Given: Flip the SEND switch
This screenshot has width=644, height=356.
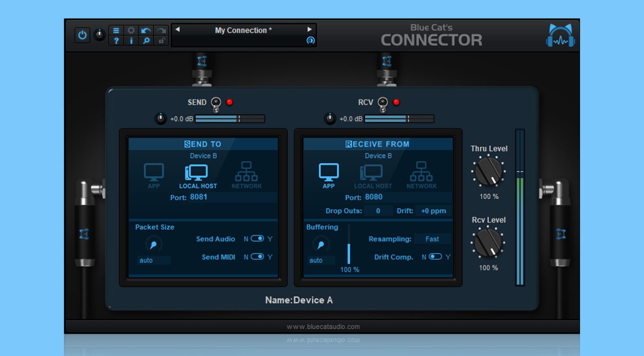Looking at the screenshot, I should point(216,104).
